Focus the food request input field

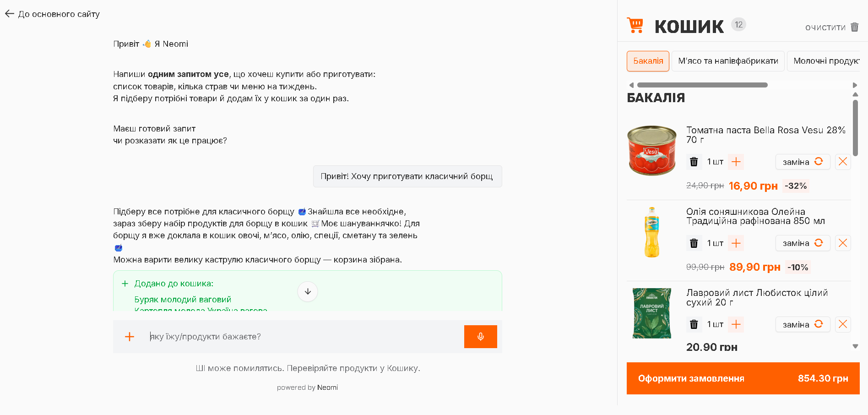coord(304,337)
